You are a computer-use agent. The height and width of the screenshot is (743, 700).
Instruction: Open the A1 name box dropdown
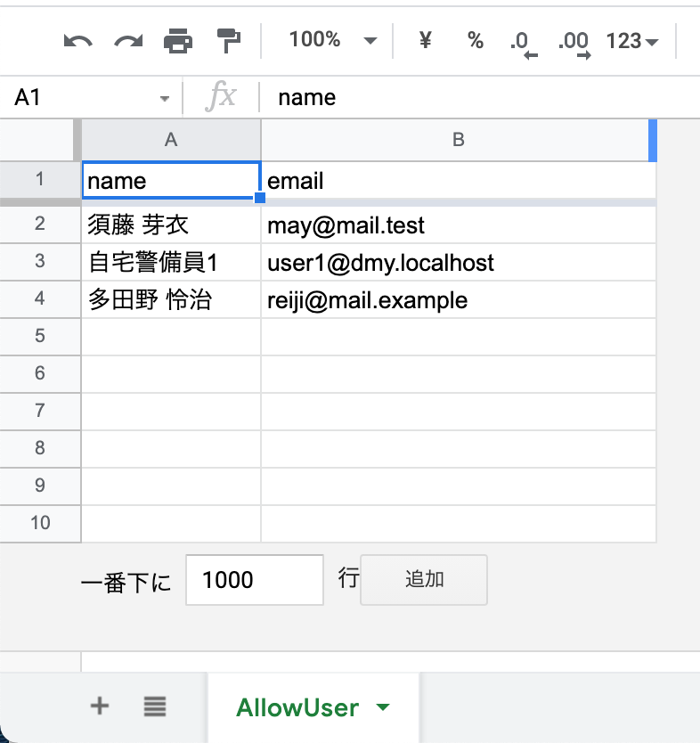point(165,99)
